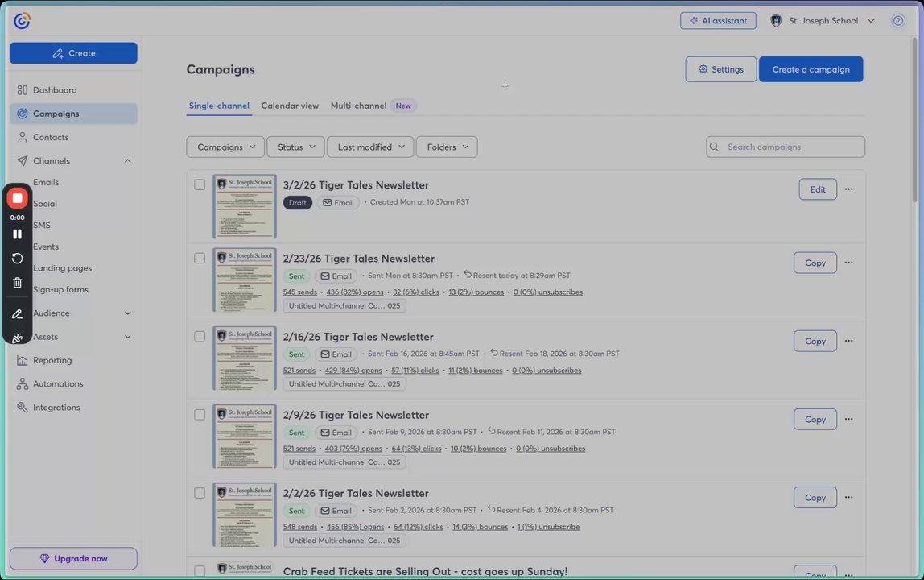
Task: View 1 (1%) unsubscribe link
Action: click(548, 527)
